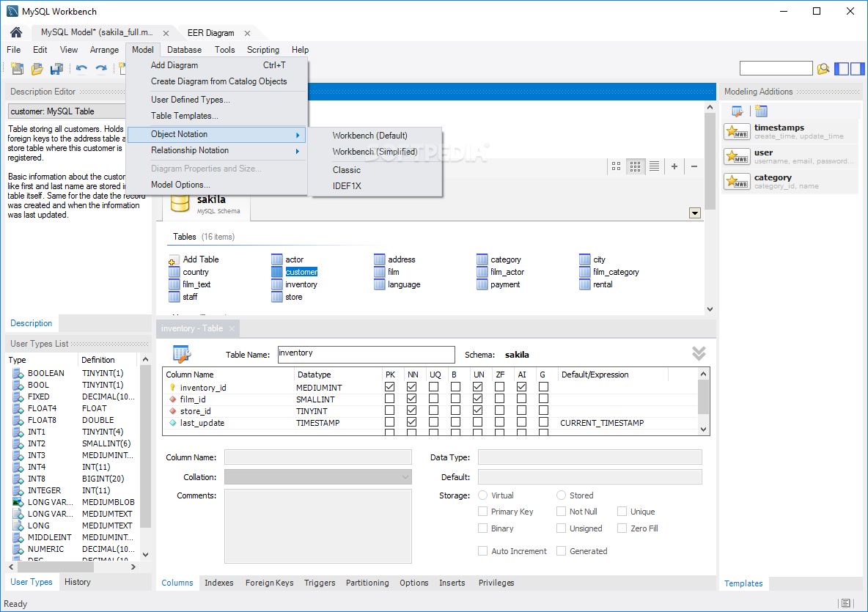868x612 pixels.
Task: Enable the Primary Key checkbox
Action: point(482,512)
